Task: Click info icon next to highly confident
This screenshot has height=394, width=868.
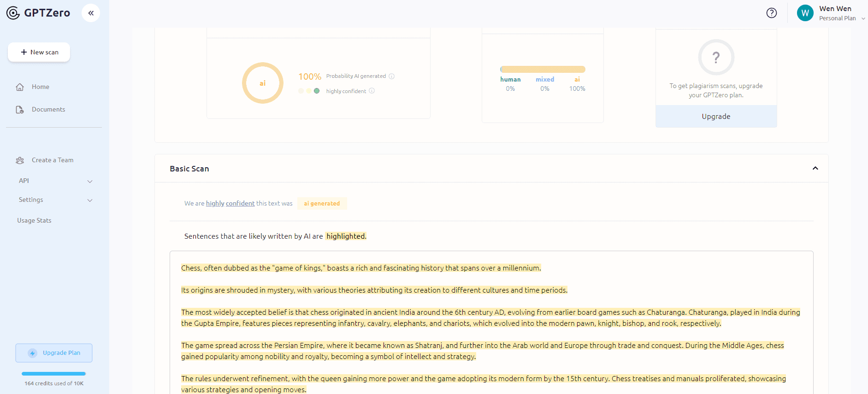Action: (372, 91)
